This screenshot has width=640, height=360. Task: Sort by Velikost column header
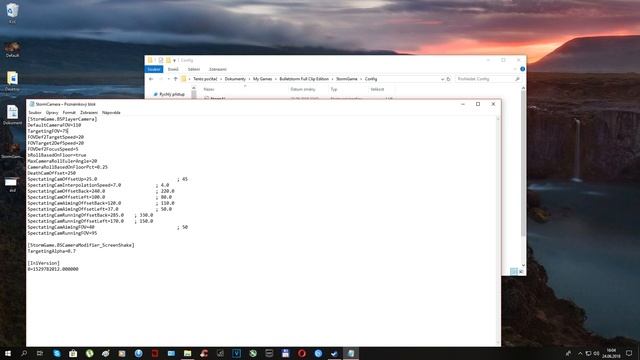click(377, 89)
